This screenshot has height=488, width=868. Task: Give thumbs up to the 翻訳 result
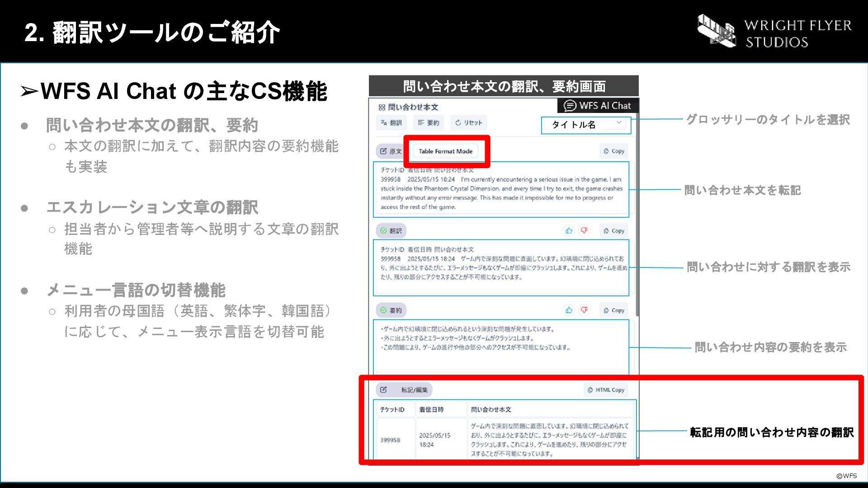569,231
